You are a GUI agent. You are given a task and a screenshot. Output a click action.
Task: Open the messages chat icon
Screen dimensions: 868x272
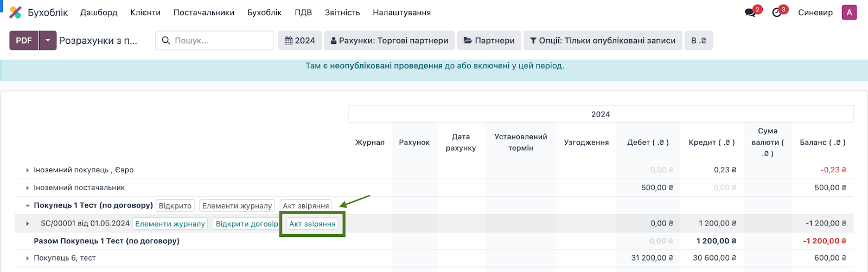point(750,12)
